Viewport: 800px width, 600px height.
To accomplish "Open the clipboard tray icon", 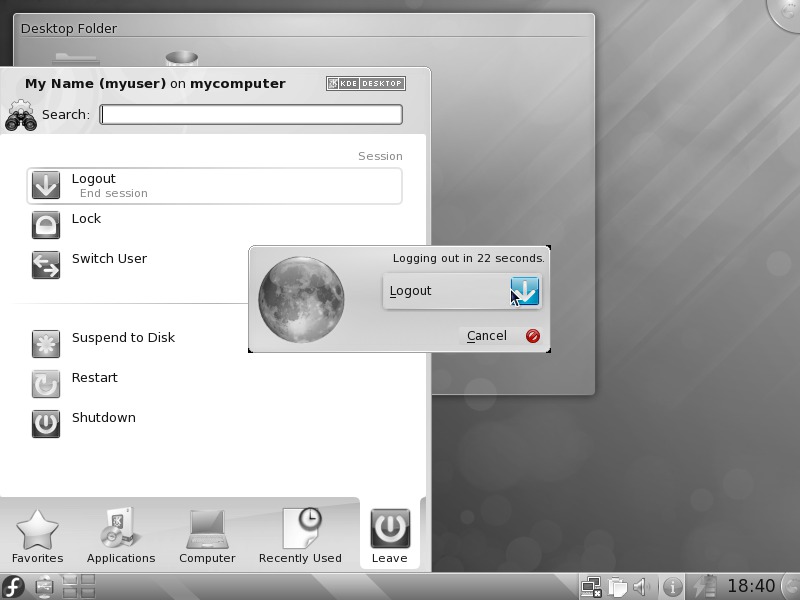I will pyautogui.click(x=617, y=587).
